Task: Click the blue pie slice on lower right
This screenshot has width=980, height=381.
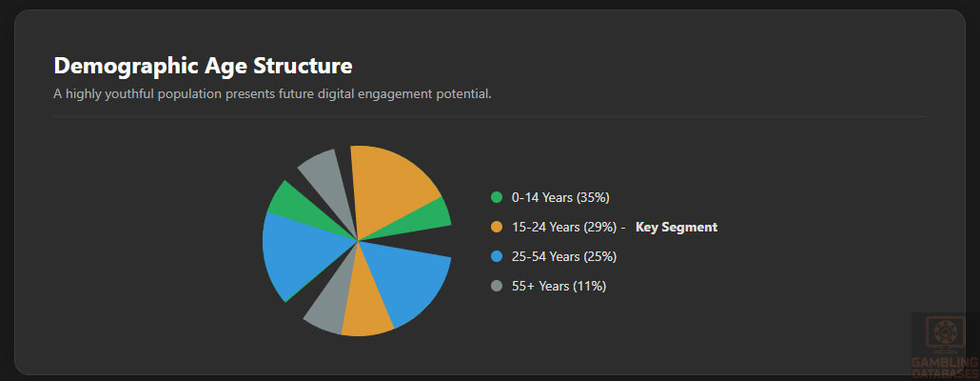Action: click(x=411, y=279)
